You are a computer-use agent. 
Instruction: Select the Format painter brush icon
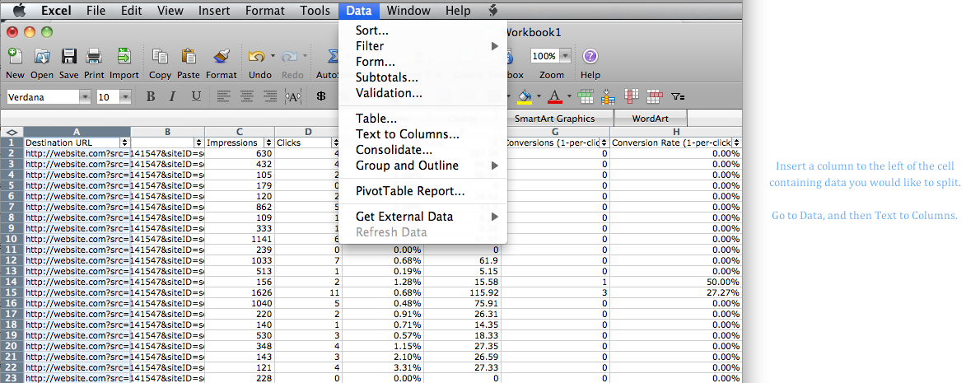tap(222, 57)
